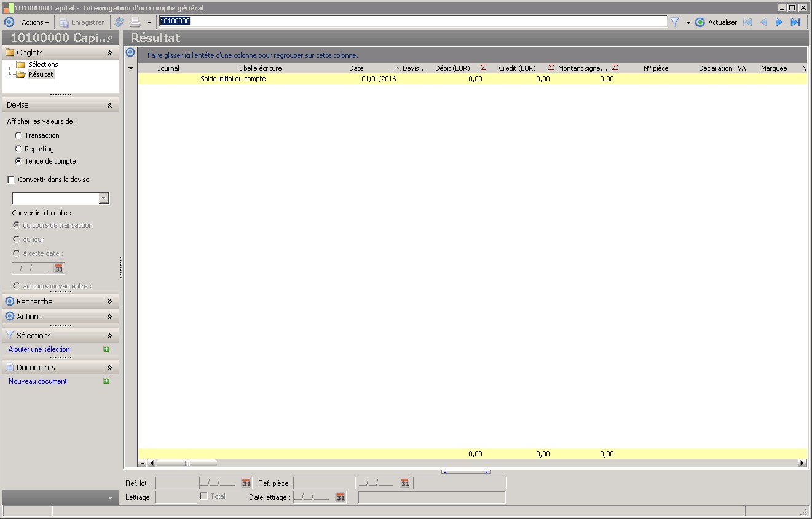Open the Actions dropdown in the toolbar
Image resolution: width=812 pixels, height=519 pixels.
pyautogui.click(x=35, y=22)
